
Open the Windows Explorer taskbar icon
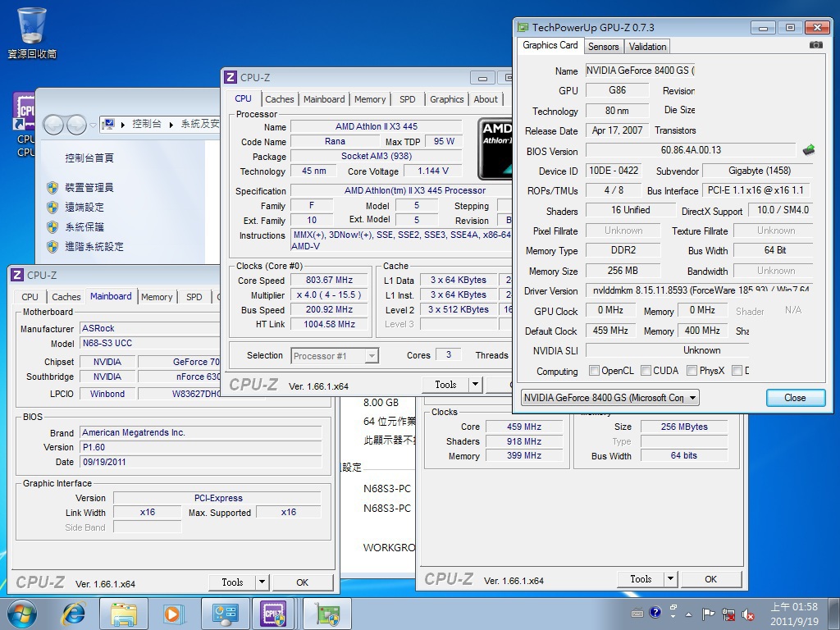pyautogui.click(x=124, y=614)
